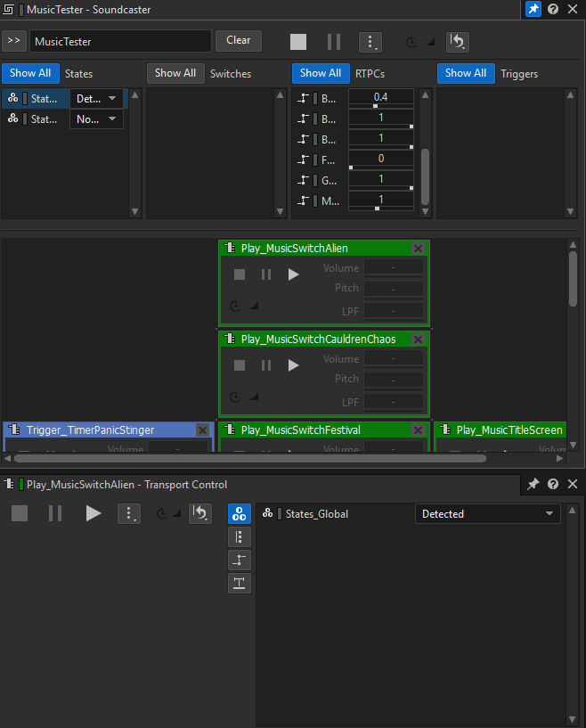Click Transport Control clock icon
Viewport: 586px width, 728px height.
162,514
